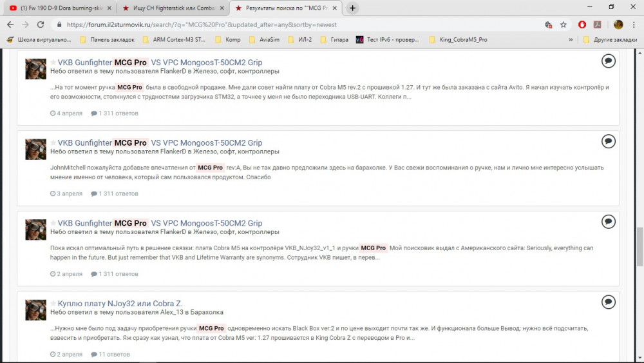Open AviaSim bookmark folder

coord(264,40)
